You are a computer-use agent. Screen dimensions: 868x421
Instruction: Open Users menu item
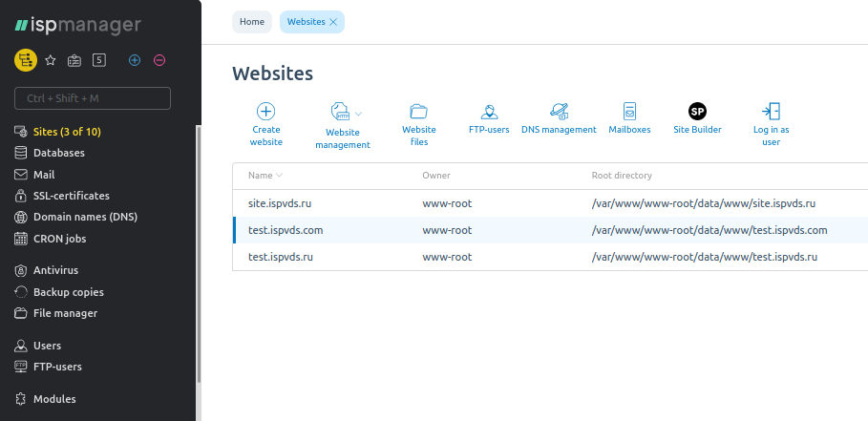coord(47,346)
